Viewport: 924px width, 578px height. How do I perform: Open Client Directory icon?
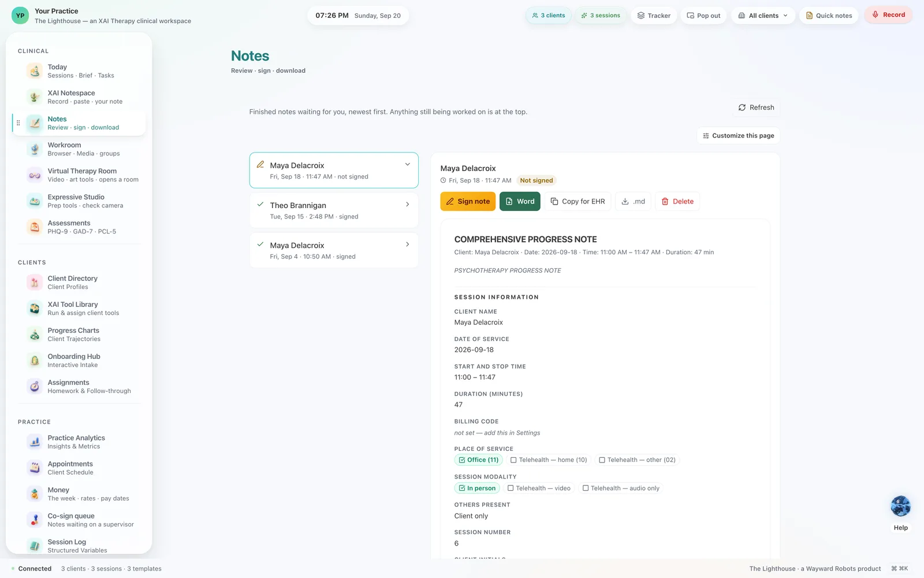pos(35,283)
